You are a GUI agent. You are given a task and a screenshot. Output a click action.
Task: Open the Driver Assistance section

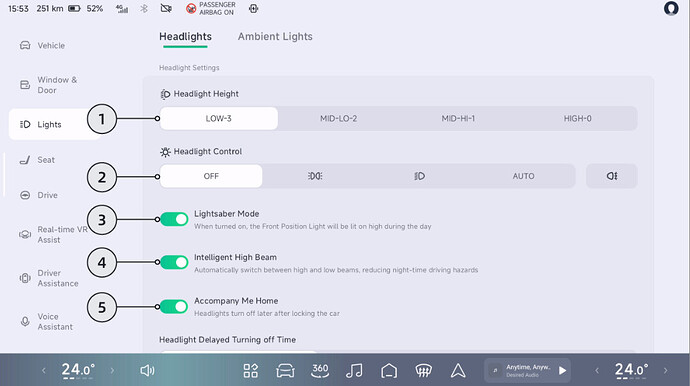point(49,278)
